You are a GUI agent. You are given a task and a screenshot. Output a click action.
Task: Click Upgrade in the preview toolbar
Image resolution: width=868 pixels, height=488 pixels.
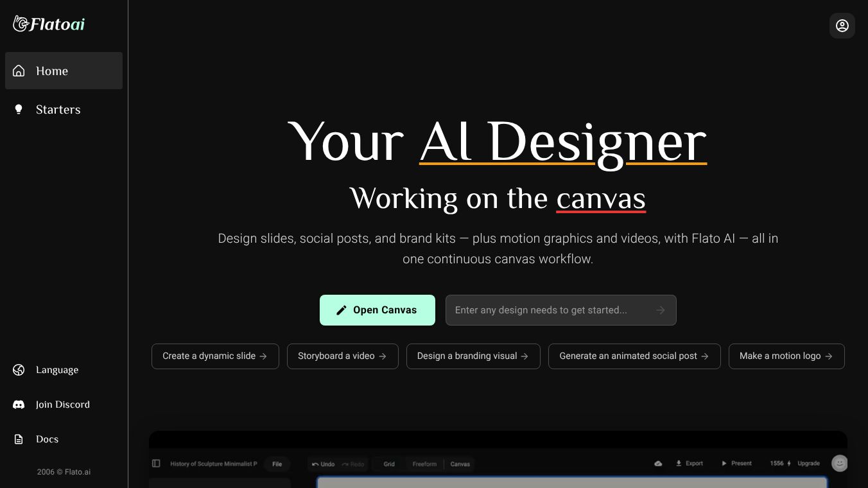pos(808,464)
